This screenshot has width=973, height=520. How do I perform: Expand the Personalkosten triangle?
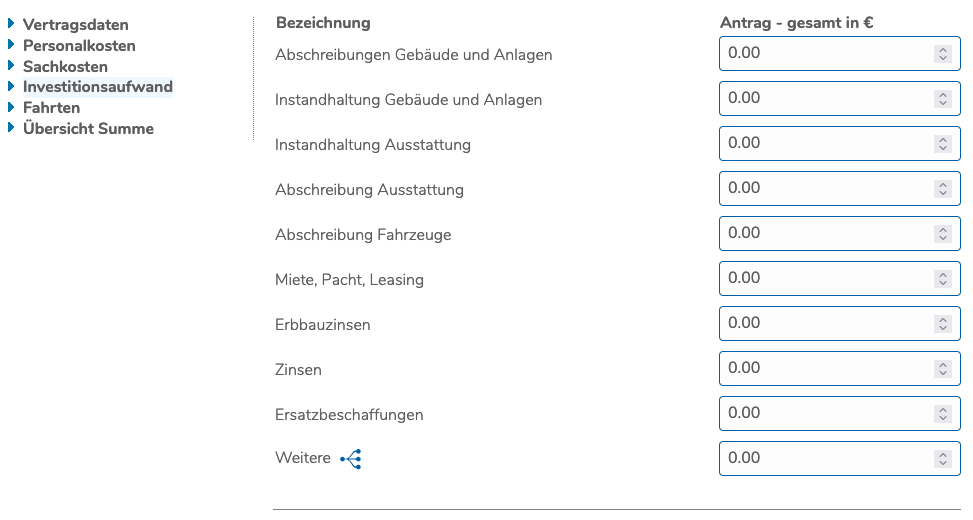tap(11, 45)
